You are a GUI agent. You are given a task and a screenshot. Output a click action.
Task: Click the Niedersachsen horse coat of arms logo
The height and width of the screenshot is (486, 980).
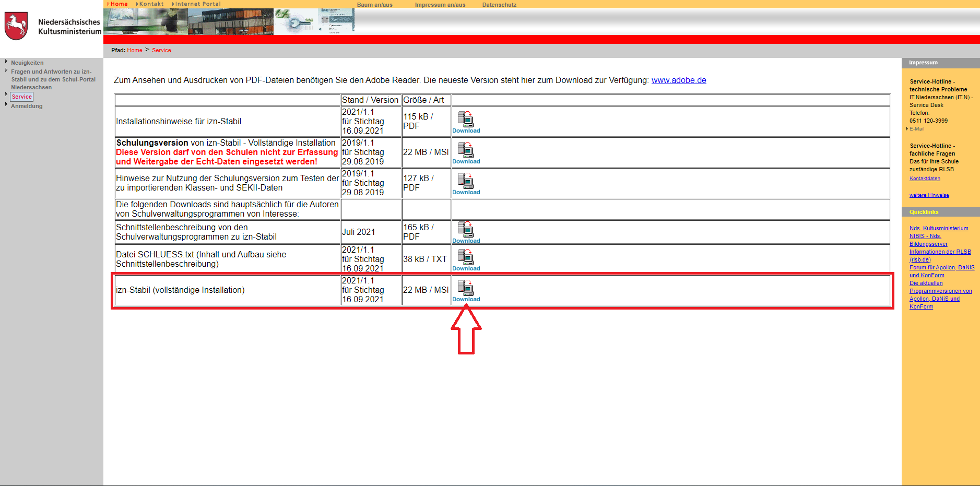(x=16, y=26)
